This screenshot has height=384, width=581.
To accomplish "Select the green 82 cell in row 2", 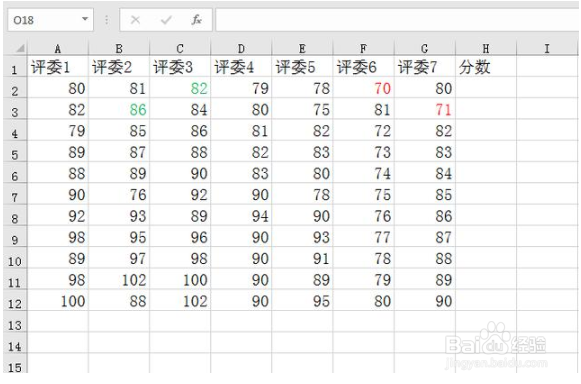I will click(180, 88).
